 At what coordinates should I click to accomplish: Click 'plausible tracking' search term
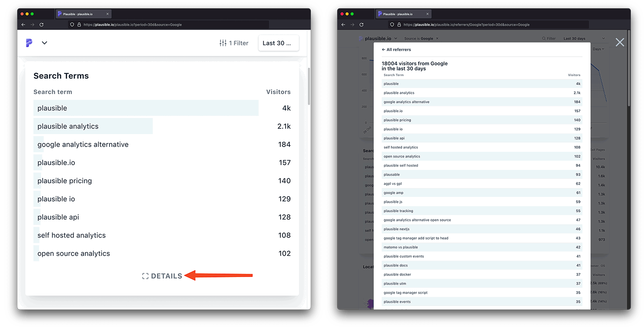click(482, 211)
